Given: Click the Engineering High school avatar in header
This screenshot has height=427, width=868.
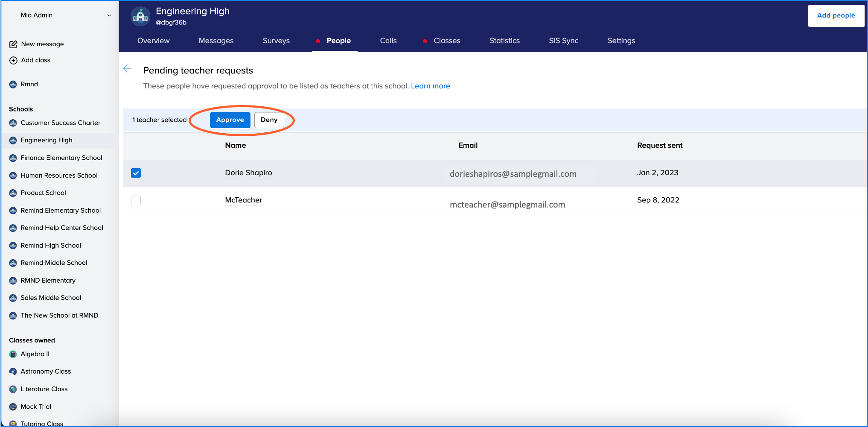Looking at the screenshot, I should (x=140, y=16).
